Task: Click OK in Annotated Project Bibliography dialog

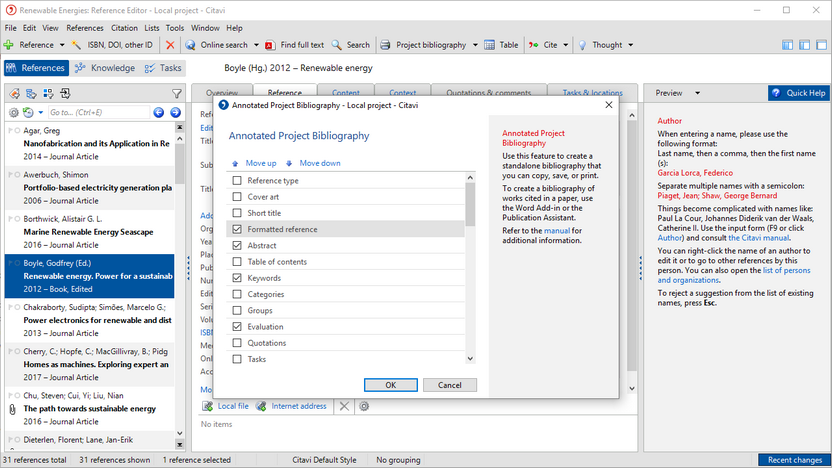Action: click(391, 385)
